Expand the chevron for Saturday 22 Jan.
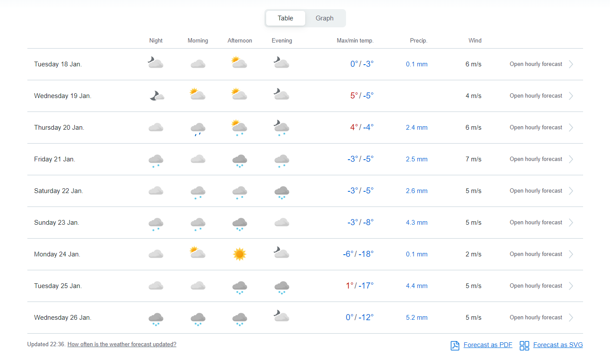The image size is (610, 364). point(571,191)
